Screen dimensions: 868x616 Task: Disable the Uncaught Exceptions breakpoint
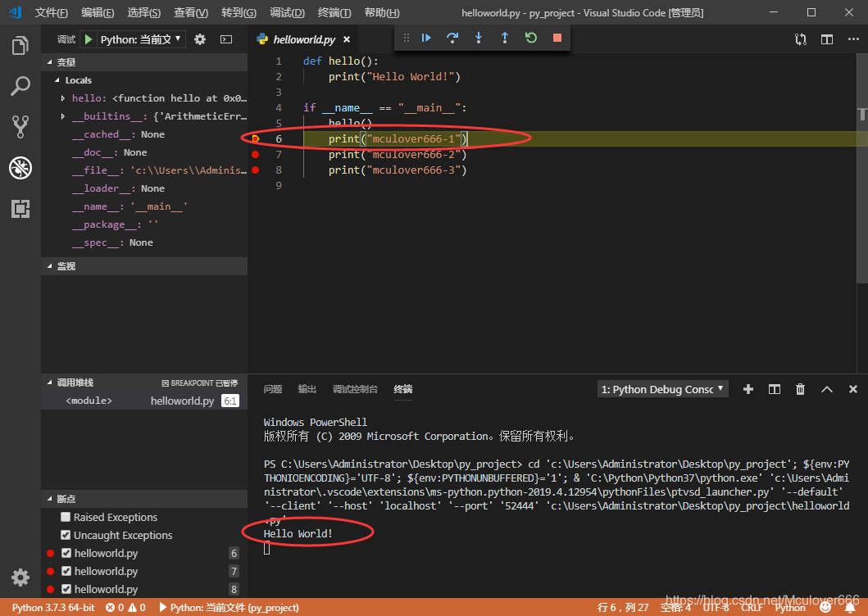point(66,535)
